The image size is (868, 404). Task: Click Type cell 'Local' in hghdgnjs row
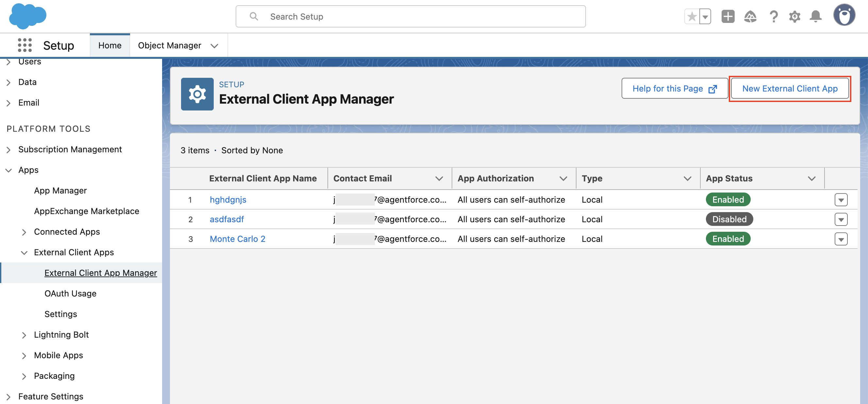point(592,199)
